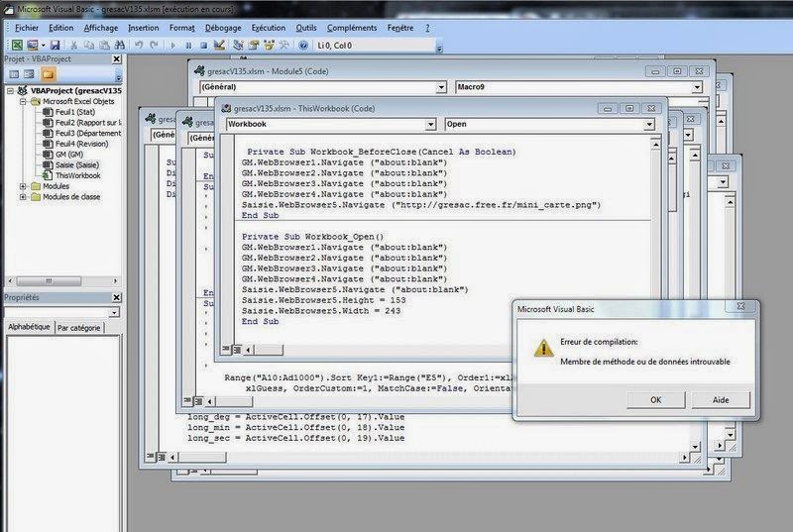Close the Microsoft Visual Basic error dialog

(x=740, y=306)
